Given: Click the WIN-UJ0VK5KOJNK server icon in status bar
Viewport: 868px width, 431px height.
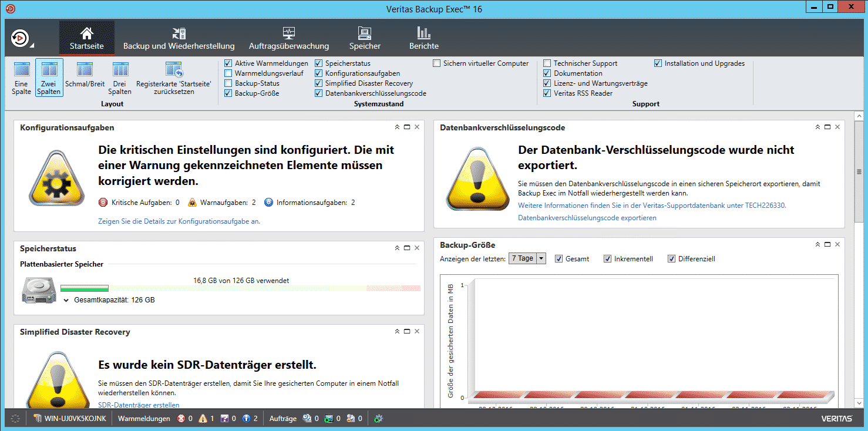Looking at the screenshot, I should coord(38,419).
